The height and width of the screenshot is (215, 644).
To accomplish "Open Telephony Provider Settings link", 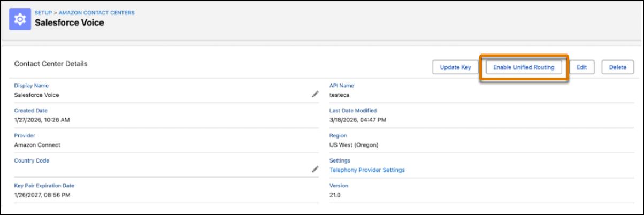I will coord(367,170).
